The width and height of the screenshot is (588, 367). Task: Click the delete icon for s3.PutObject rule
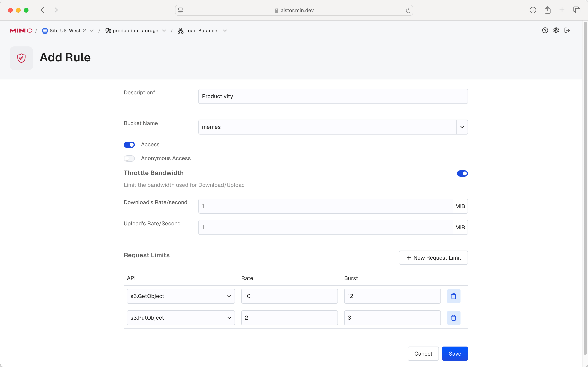tap(453, 317)
